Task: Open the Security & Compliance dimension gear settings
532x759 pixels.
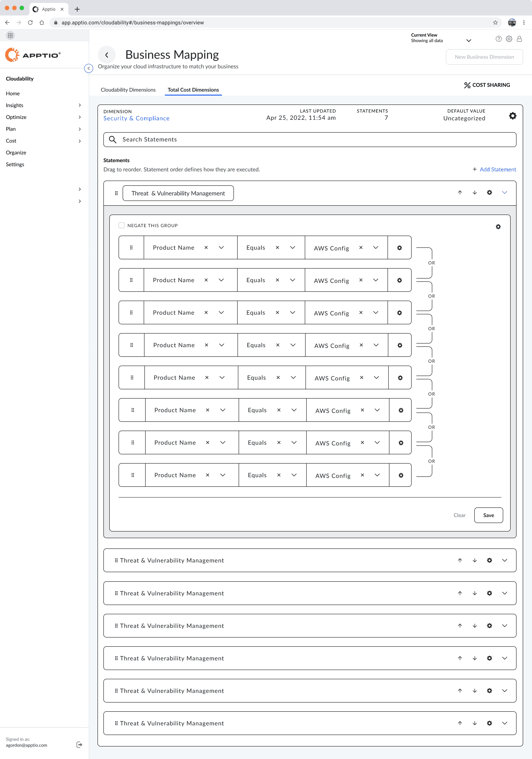Action: pos(513,116)
